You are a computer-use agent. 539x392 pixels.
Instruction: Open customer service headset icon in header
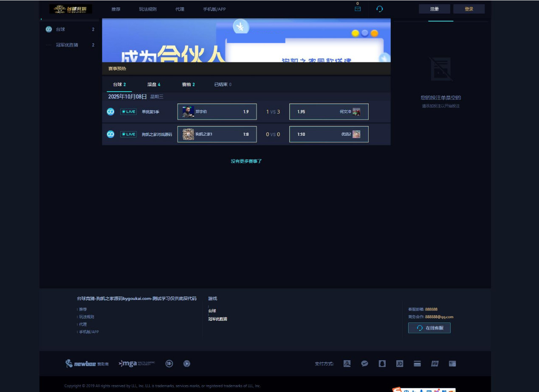[x=380, y=9]
